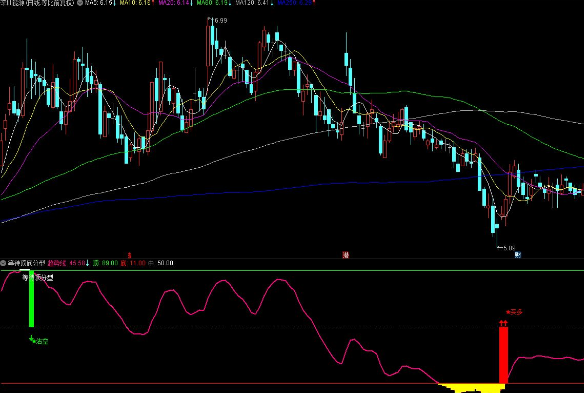Image resolution: width=584 pixels, height=393 pixels.
Task: Click the tall red signal bar
Action: 503,355
